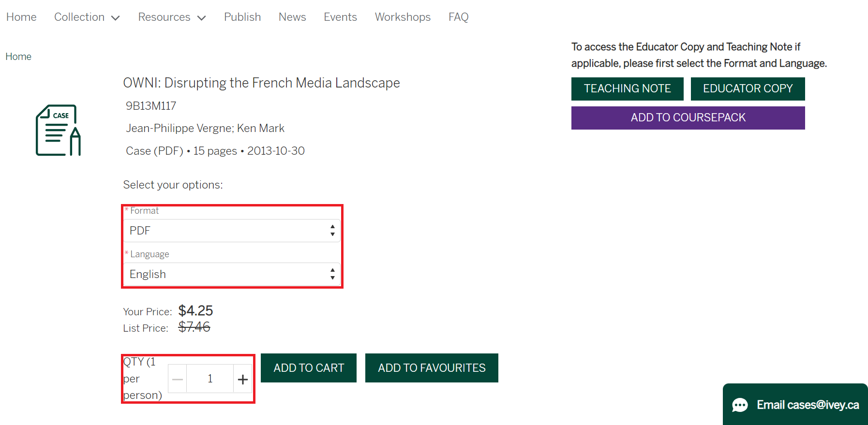The image size is (868, 425).
Task: Open the Workshops page
Action: pos(403,17)
